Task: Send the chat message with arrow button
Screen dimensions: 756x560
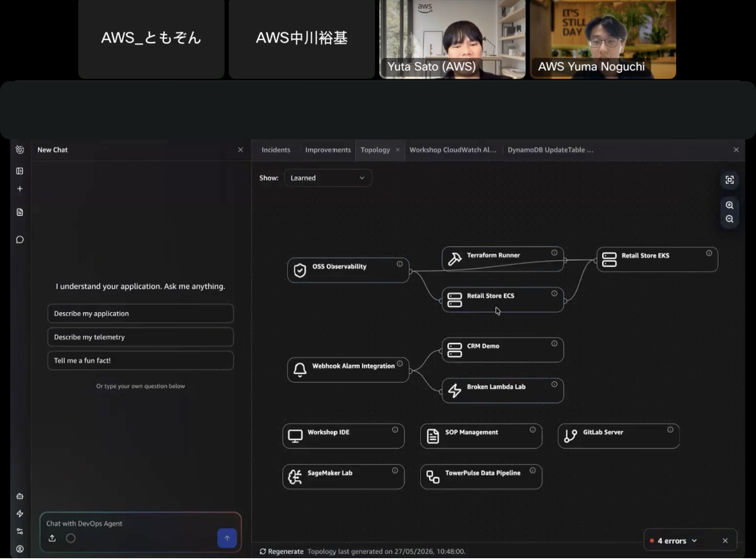Action: coord(227,538)
